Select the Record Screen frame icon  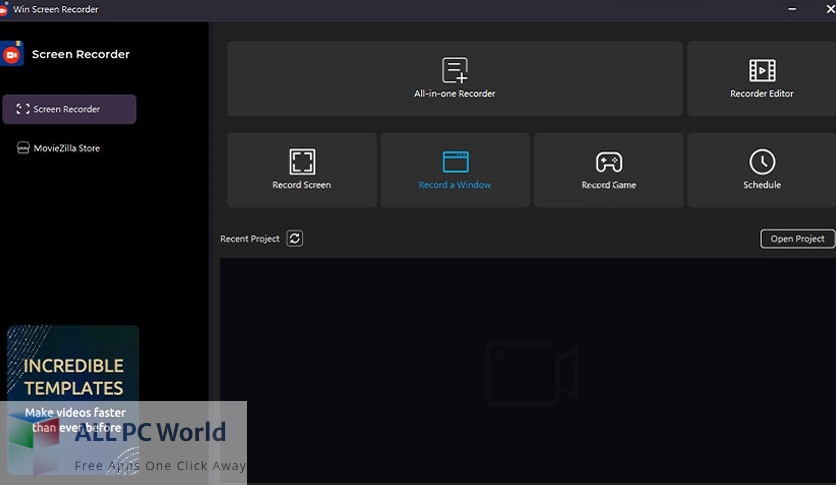pyautogui.click(x=302, y=162)
